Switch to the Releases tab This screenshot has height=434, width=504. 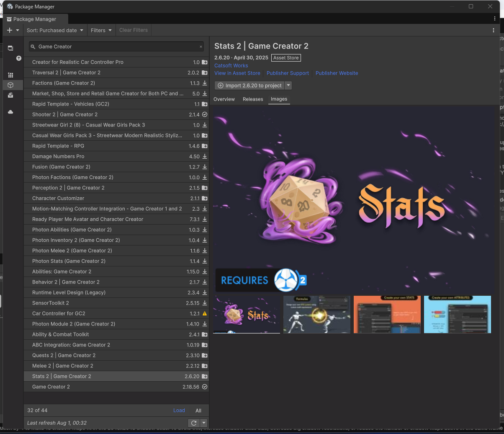coord(253,99)
